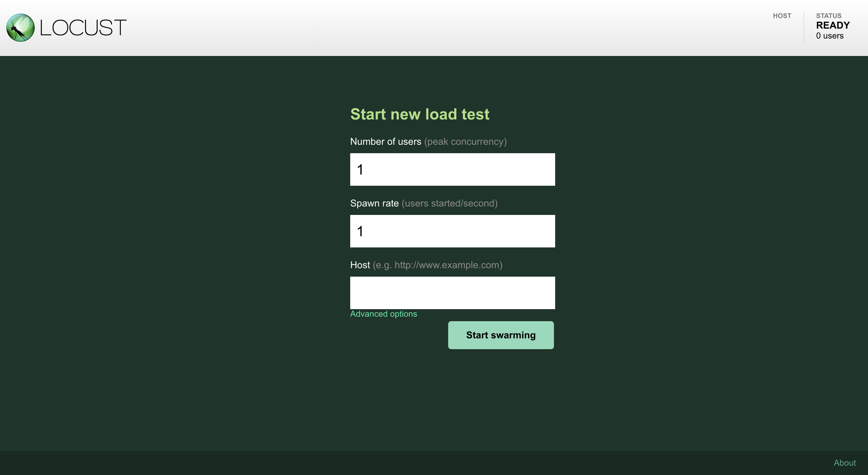Click the 0 users counter
Screen dimensions: 868x475
click(x=830, y=36)
